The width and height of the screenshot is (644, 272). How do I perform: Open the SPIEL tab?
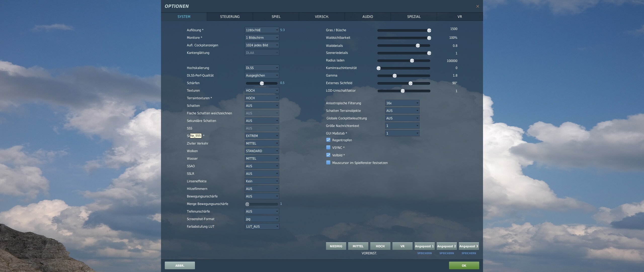pyautogui.click(x=276, y=17)
